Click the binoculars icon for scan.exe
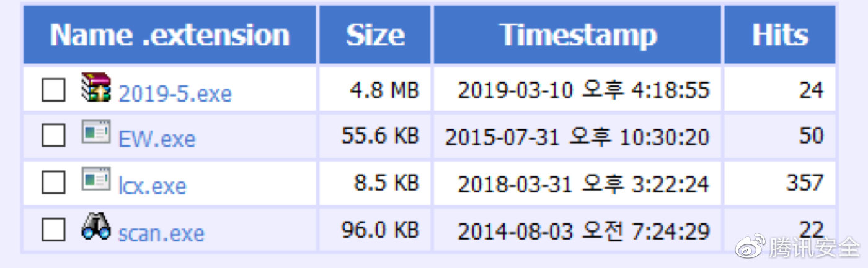868x268 pixels. click(x=96, y=227)
